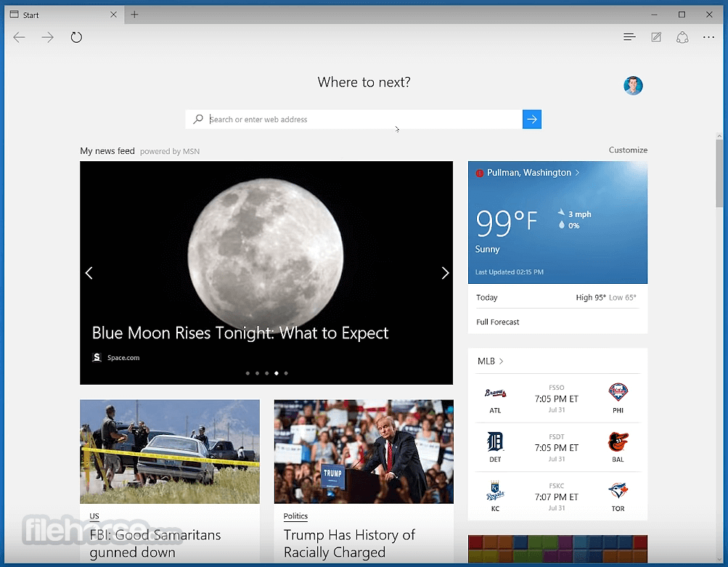Open the FBI: Good Samaritans gunned down headline
The width and height of the screenshot is (728, 567).
point(155,543)
